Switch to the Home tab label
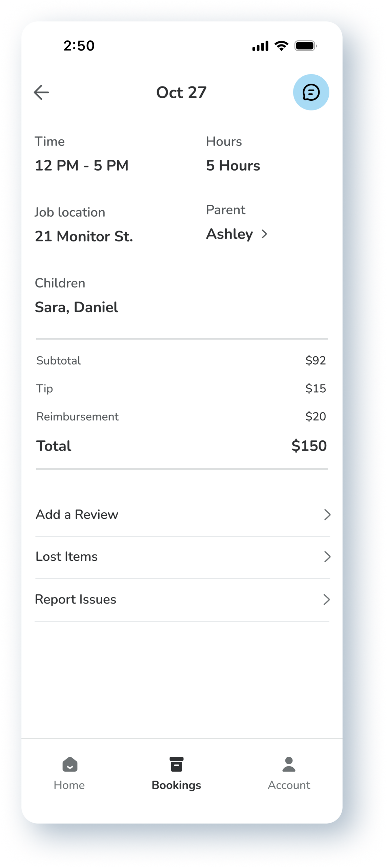387x868 pixels. click(69, 785)
